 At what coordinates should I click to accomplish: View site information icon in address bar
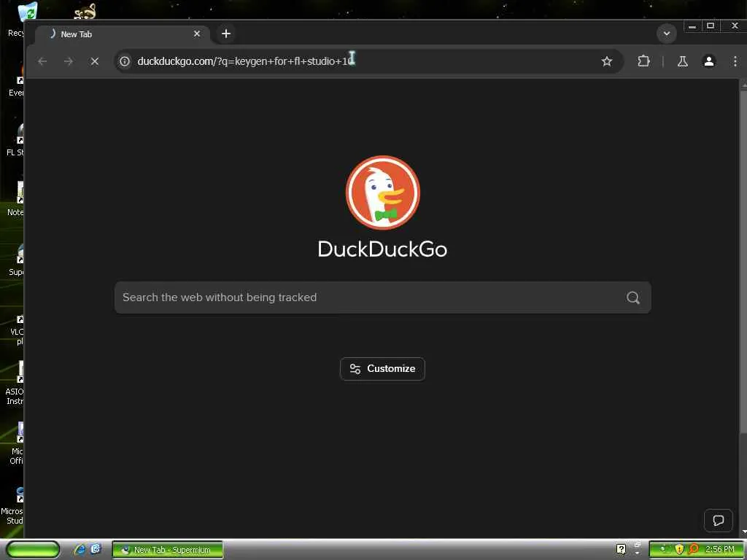tap(125, 61)
